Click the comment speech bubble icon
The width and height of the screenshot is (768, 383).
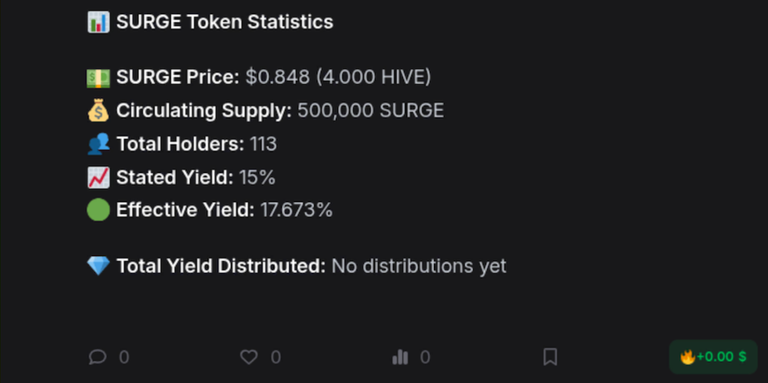coord(97,357)
